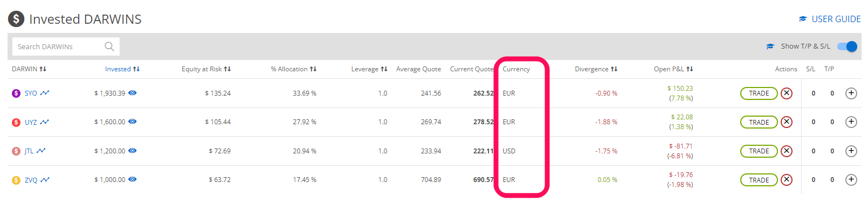Open the chart icon next to SYO
The image size is (868, 202).
pyautogui.click(x=45, y=93)
